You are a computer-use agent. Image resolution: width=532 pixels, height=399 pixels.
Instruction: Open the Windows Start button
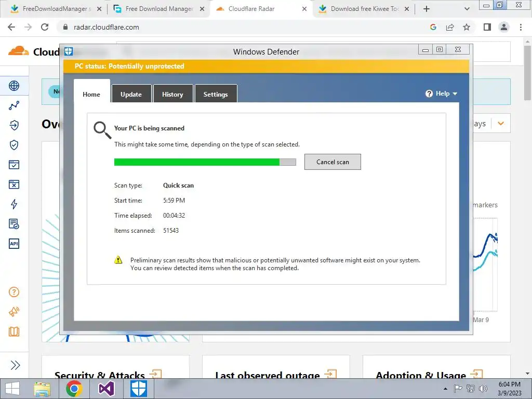[x=12, y=389]
